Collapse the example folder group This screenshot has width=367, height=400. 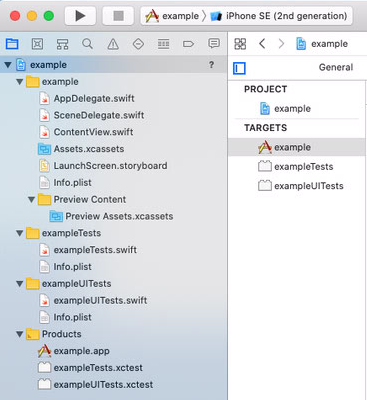tap(20, 82)
